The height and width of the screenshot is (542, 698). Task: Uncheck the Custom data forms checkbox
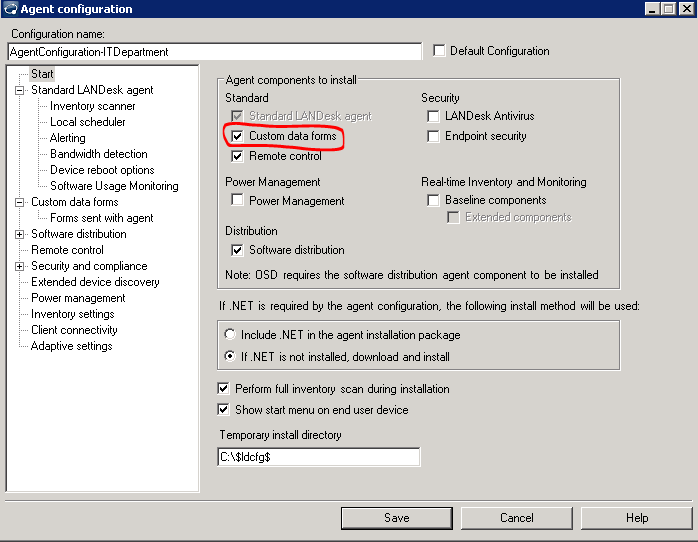[x=237, y=136]
